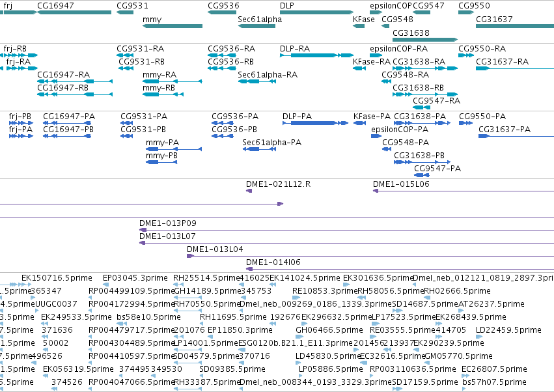Select the CG9536-RA transcript
Image resolution: width=554 pixels, height=392 pixels.
tap(222, 55)
